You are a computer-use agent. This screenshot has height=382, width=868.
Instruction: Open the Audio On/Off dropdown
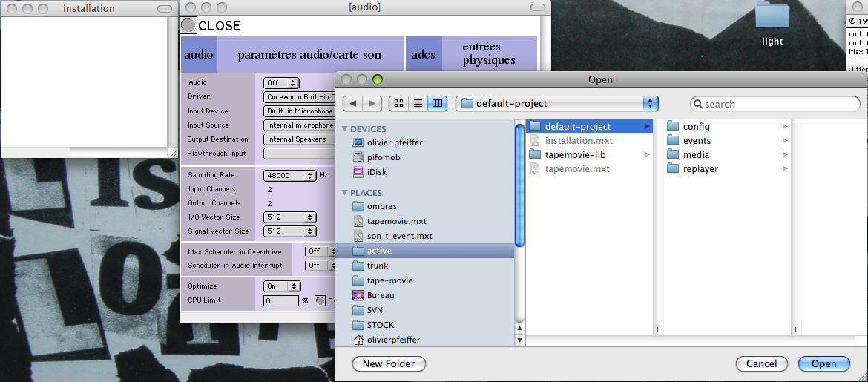click(x=282, y=83)
